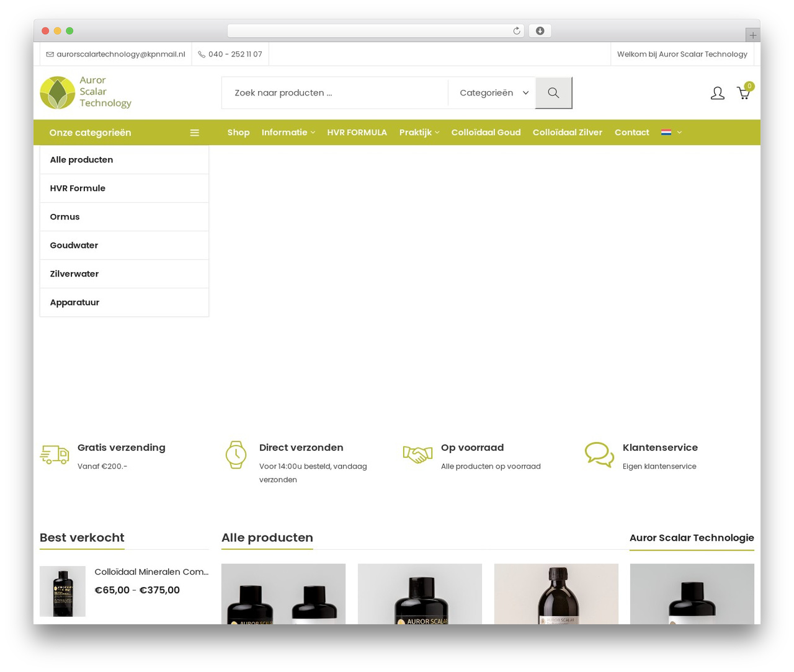The width and height of the screenshot is (794, 672).
Task: Open a new browser tab with plus
Action: 752,35
